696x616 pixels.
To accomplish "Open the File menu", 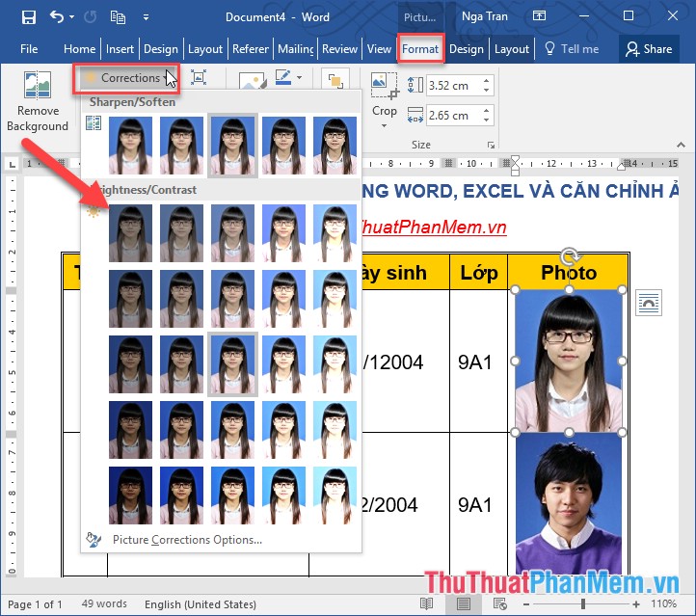I will 29,49.
